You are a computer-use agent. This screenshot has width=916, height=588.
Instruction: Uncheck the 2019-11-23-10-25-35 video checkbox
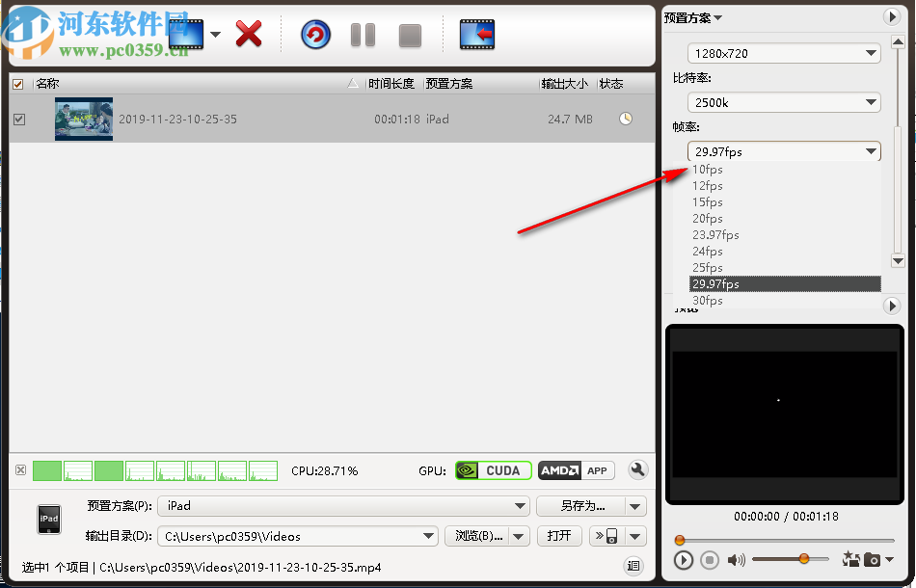tap(16, 120)
